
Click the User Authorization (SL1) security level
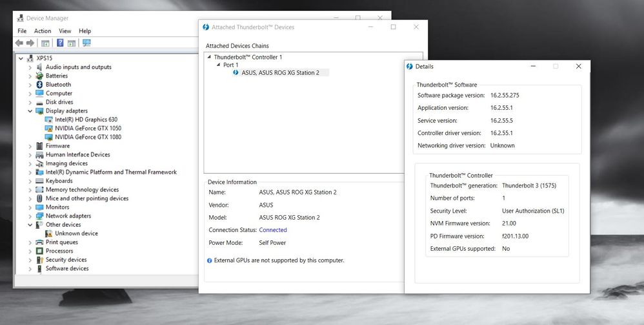click(533, 211)
